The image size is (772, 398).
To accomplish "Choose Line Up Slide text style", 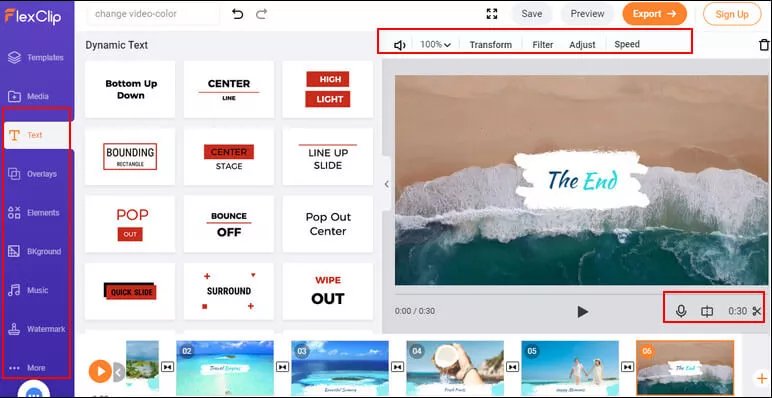I will pos(328,157).
